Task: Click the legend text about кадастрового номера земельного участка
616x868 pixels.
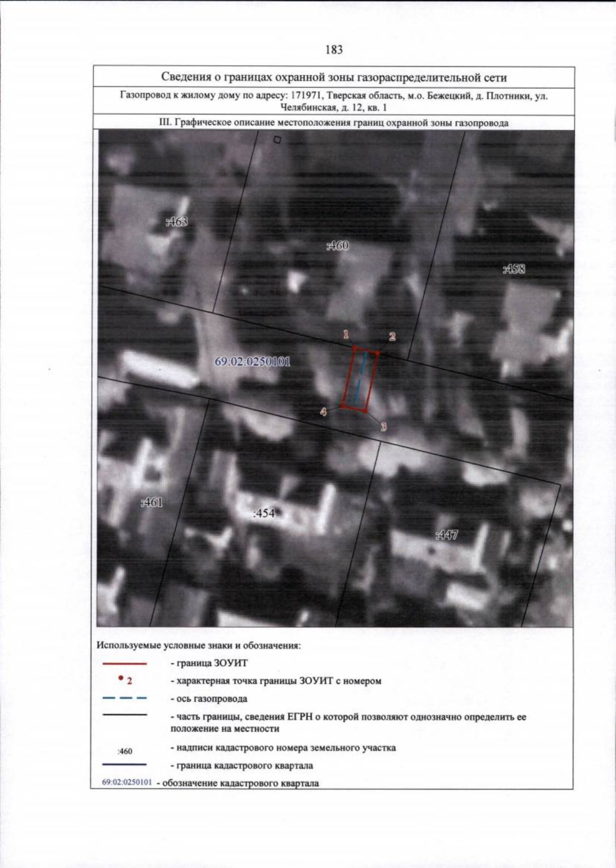Action: (283, 748)
